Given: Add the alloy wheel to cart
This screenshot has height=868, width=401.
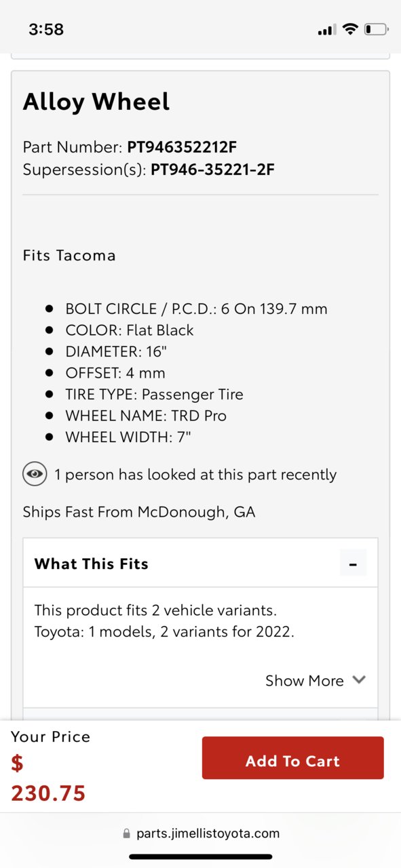Looking at the screenshot, I should point(292,758).
